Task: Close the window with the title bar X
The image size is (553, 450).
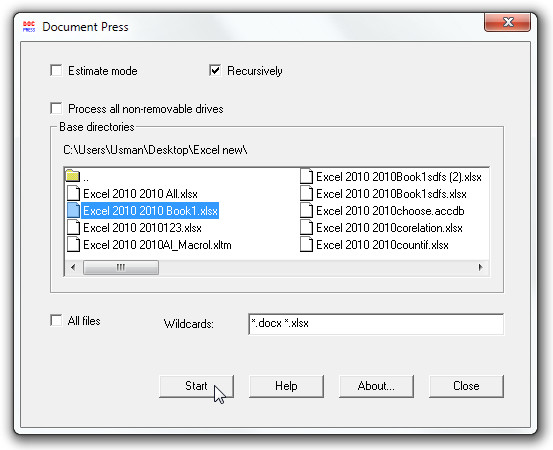Action: pyautogui.click(x=508, y=22)
